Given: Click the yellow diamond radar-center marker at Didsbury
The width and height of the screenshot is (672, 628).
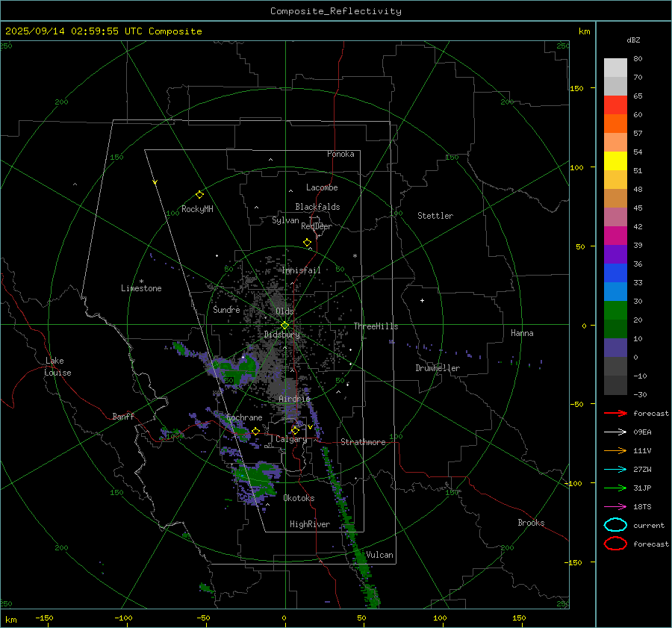Looking at the screenshot, I should pos(284,326).
